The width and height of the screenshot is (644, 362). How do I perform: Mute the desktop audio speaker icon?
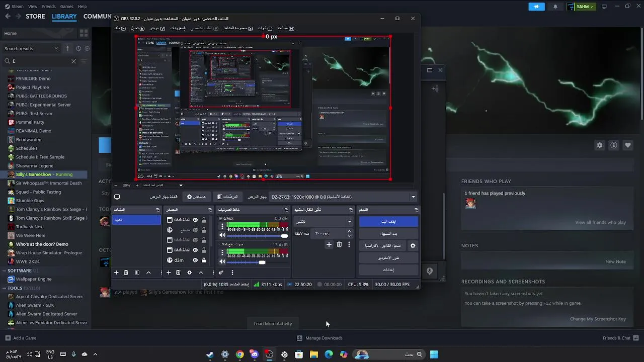(222, 262)
